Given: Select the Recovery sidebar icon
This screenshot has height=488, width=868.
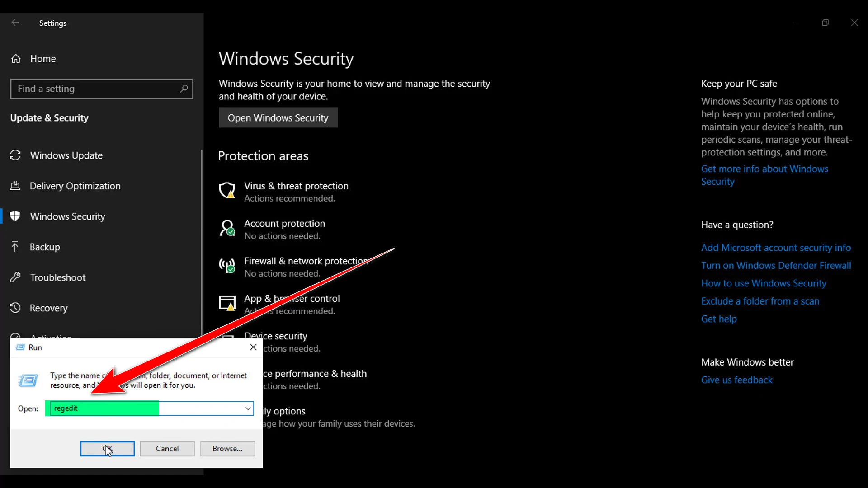Looking at the screenshot, I should (15, 308).
